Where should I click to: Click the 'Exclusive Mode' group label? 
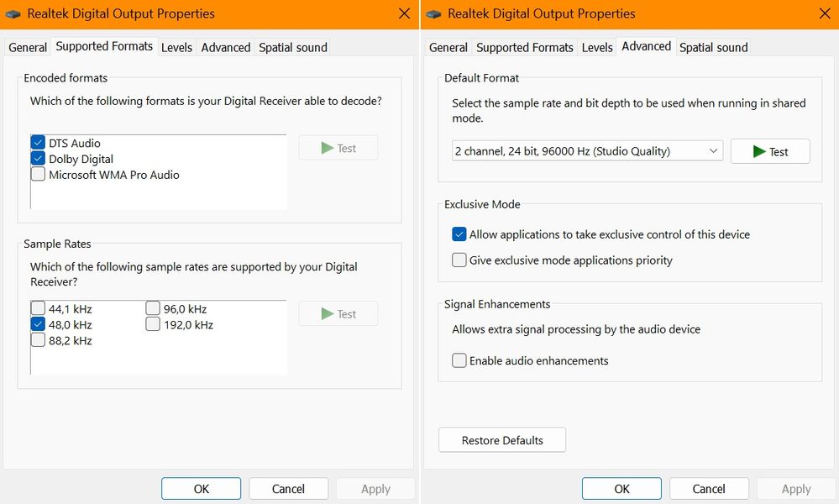(x=482, y=204)
